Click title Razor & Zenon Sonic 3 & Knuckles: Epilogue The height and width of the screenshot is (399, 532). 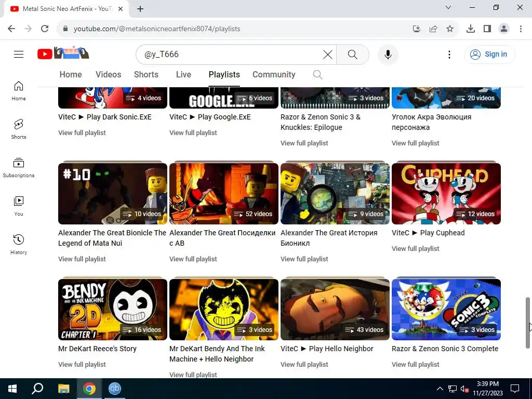[x=320, y=122]
